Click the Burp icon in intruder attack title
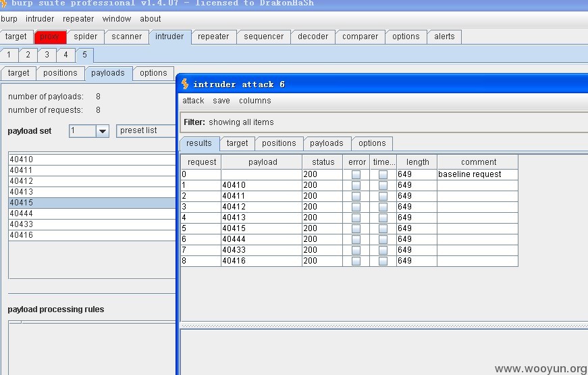The width and height of the screenshot is (588, 375). [x=185, y=84]
